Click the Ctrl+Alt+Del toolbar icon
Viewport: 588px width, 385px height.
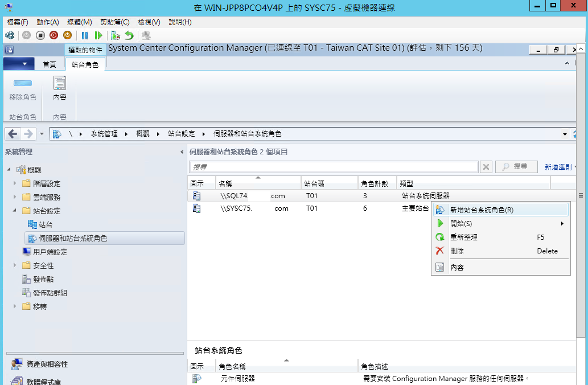[10, 35]
